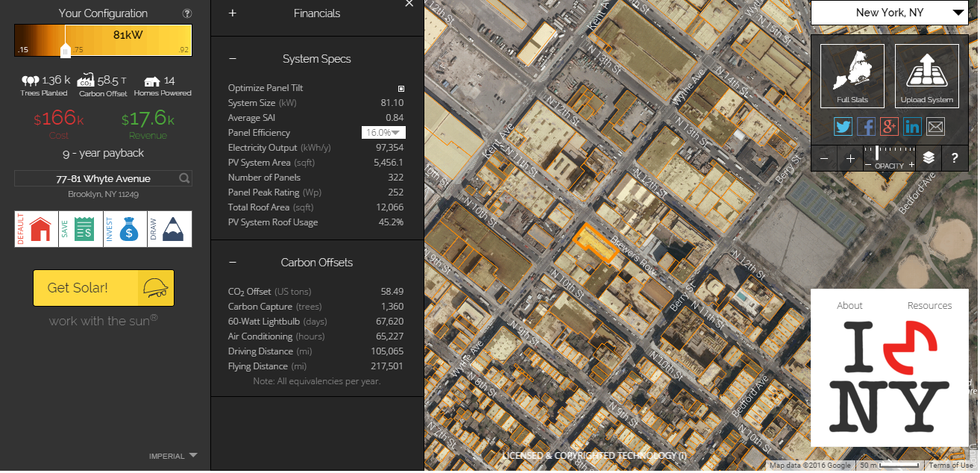The image size is (980, 473).
Task: Open the Imperial units dropdown
Action: pyautogui.click(x=173, y=456)
